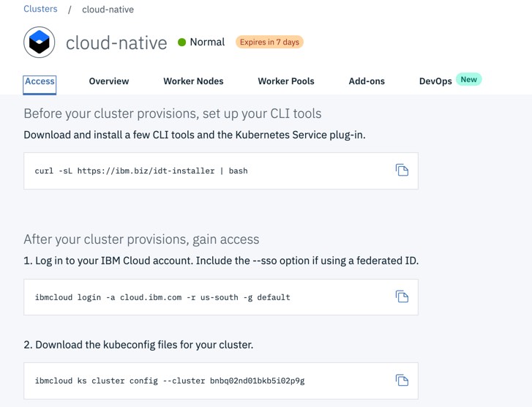
Task: Navigate to Clusters breadcrumb link
Action: coord(40,9)
